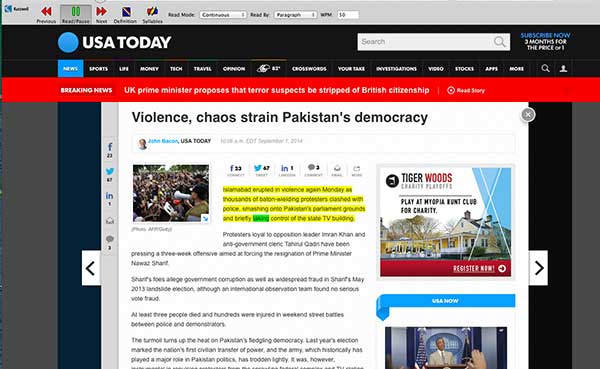
Task: Click the Kurzweil logo in the toolbar
Action: [16, 8]
